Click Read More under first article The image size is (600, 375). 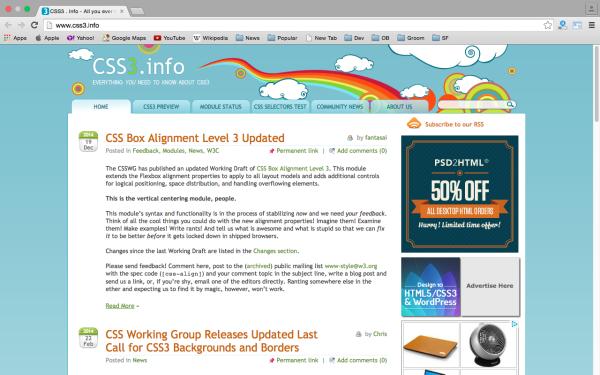(x=120, y=306)
